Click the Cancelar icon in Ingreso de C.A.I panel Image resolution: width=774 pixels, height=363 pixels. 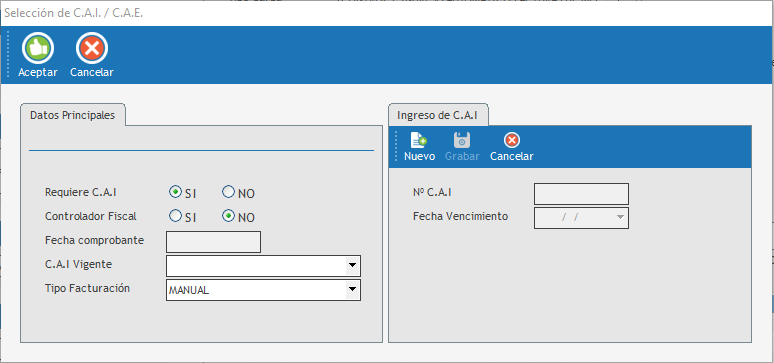click(511, 140)
